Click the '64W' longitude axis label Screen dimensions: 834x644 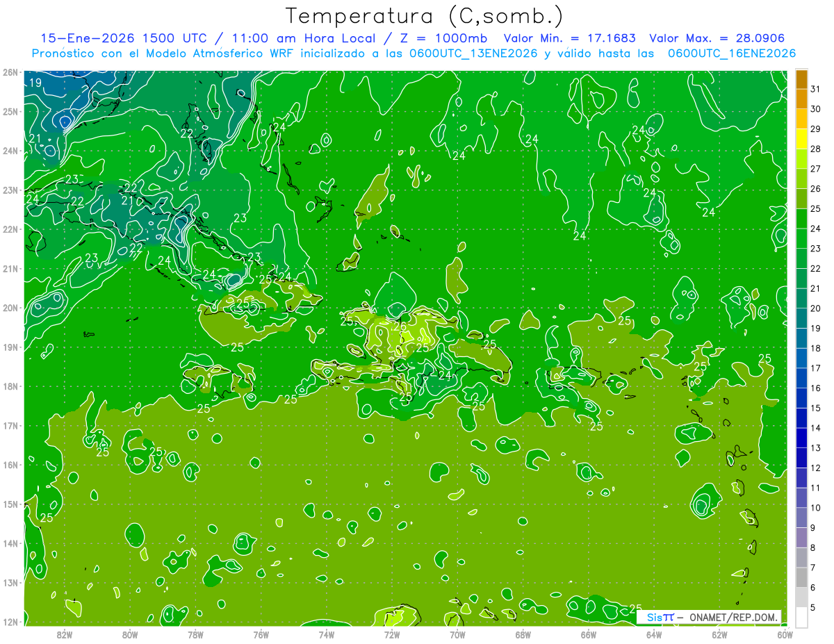(654, 634)
